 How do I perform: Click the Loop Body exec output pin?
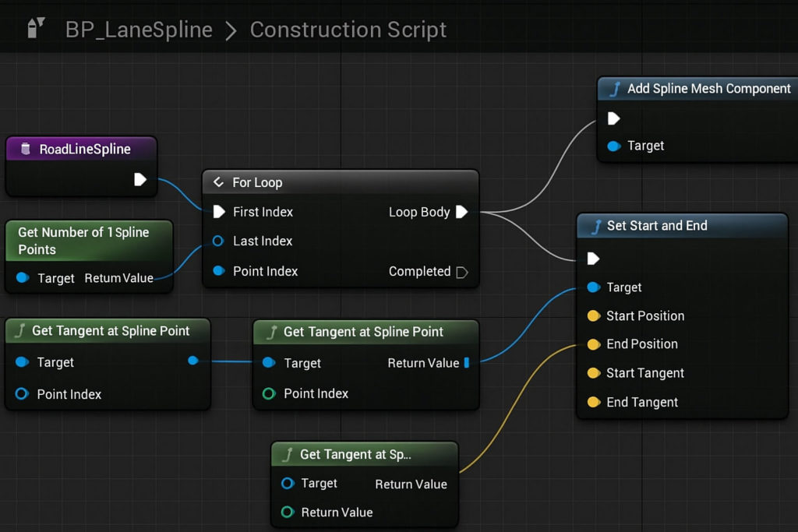[x=462, y=212]
